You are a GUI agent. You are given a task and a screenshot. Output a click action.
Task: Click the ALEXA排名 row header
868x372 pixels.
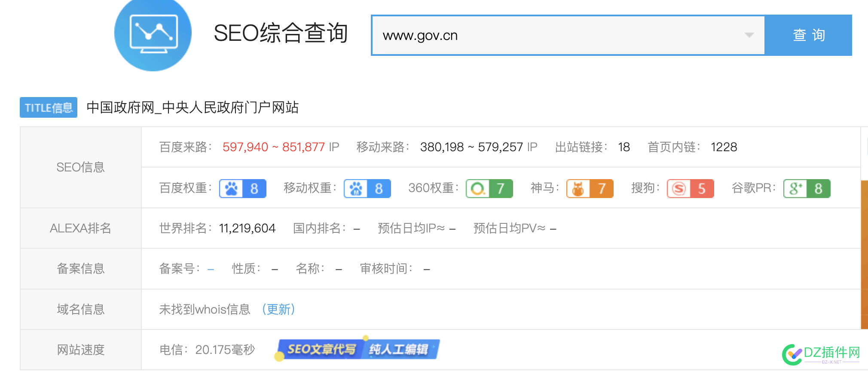click(81, 228)
